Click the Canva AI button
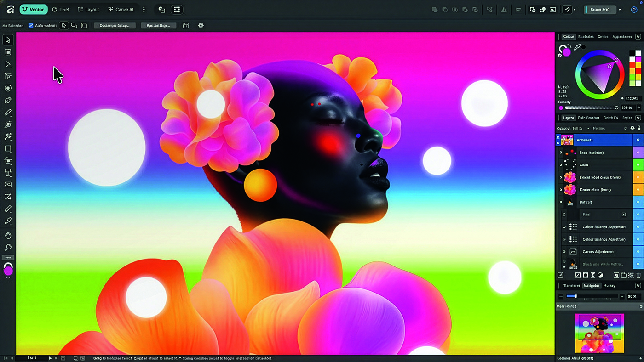This screenshot has width=644, height=362. click(121, 9)
